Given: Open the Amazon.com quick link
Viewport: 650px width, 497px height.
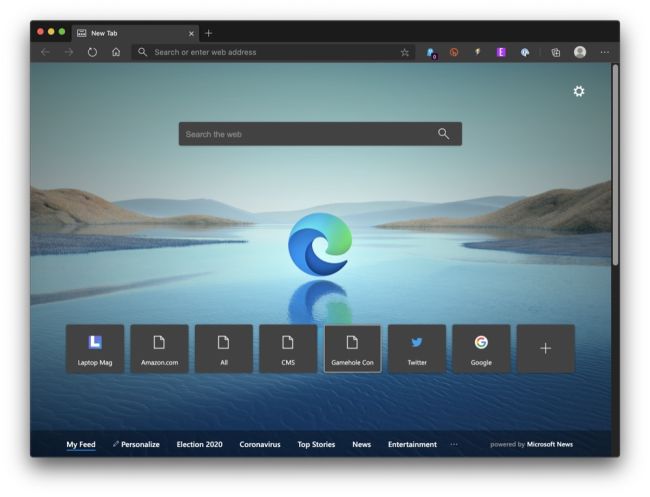Looking at the screenshot, I should (x=159, y=349).
